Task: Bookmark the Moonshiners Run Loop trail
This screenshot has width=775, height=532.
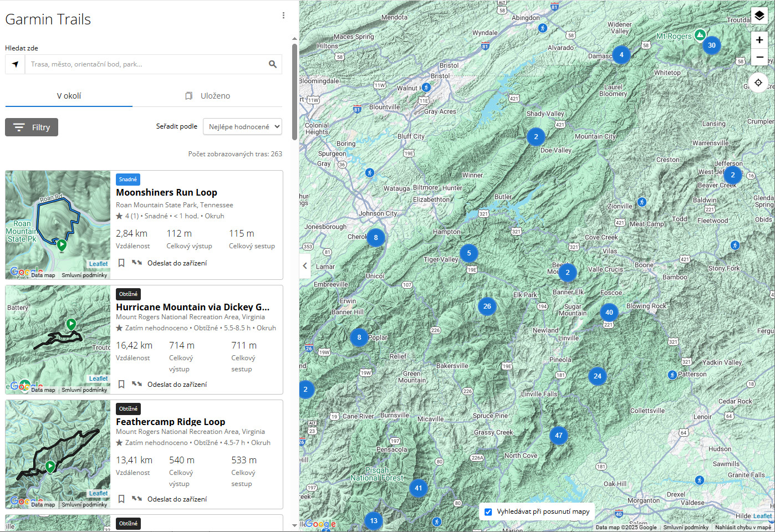Action: 121,263
